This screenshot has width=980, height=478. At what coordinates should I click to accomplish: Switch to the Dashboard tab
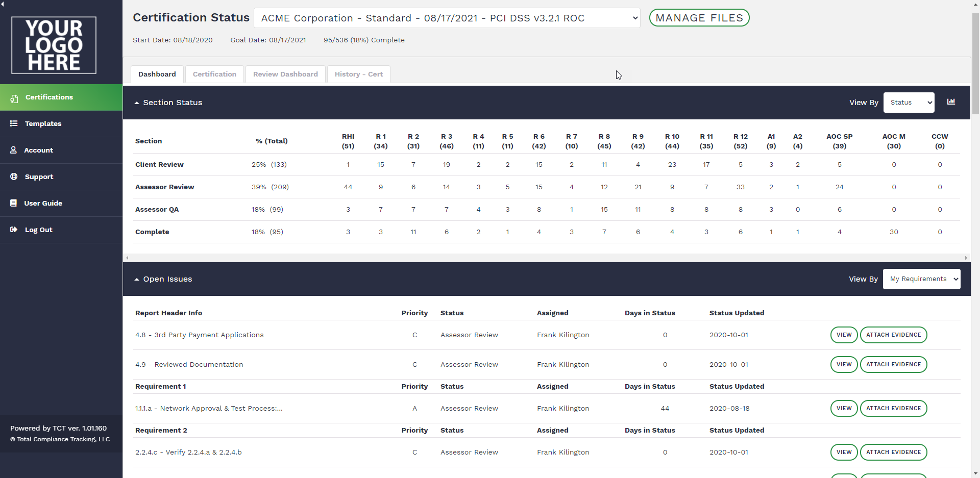[157, 74]
